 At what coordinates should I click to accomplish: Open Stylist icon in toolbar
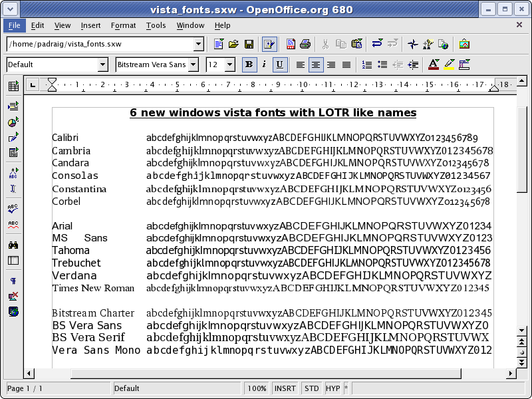pos(428,44)
